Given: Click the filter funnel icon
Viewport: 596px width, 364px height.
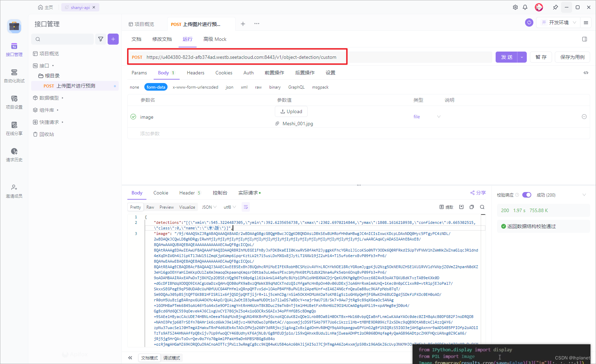Looking at the screenshot, I should click(x=101, y=39).
